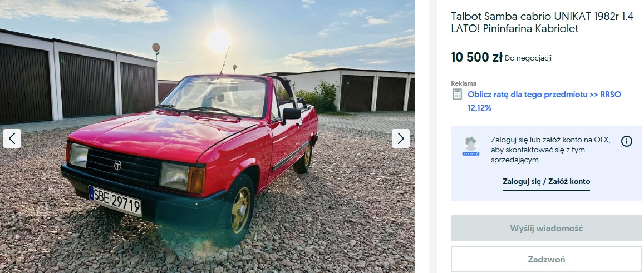Screen dimensions: 644x273
Task: Click the Talbot logo on car grille
Action: click(x=117, y=165)
